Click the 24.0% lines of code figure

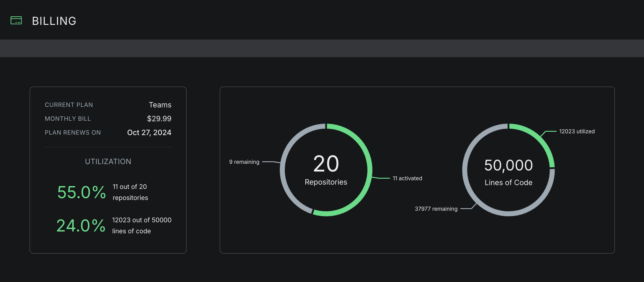(x=81, y=226)
